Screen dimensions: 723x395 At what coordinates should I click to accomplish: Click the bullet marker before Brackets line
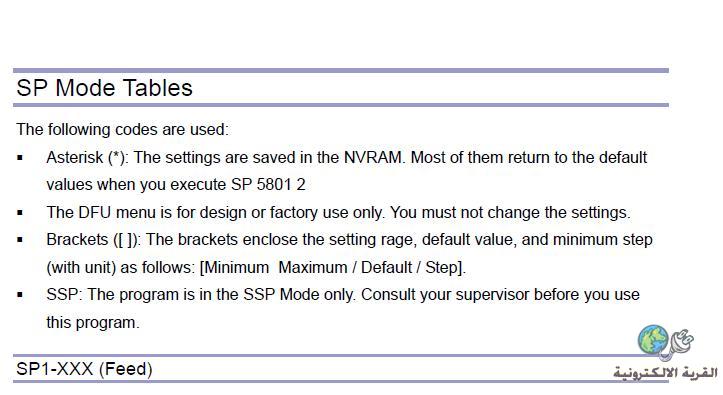[20, 240]
